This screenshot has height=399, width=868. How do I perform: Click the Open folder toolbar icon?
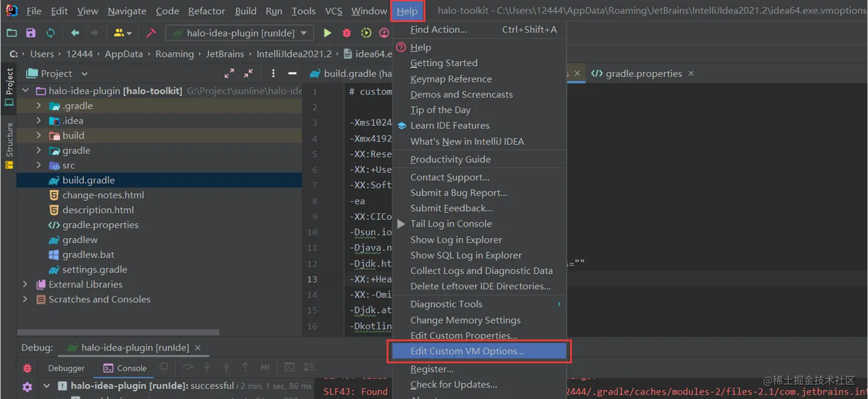[x=11, y=33]
